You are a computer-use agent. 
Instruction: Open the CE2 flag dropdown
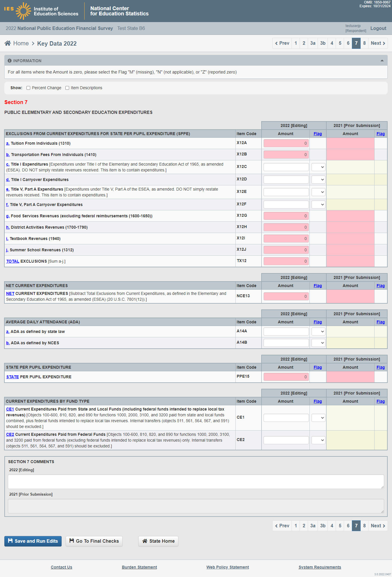[318, 440]
